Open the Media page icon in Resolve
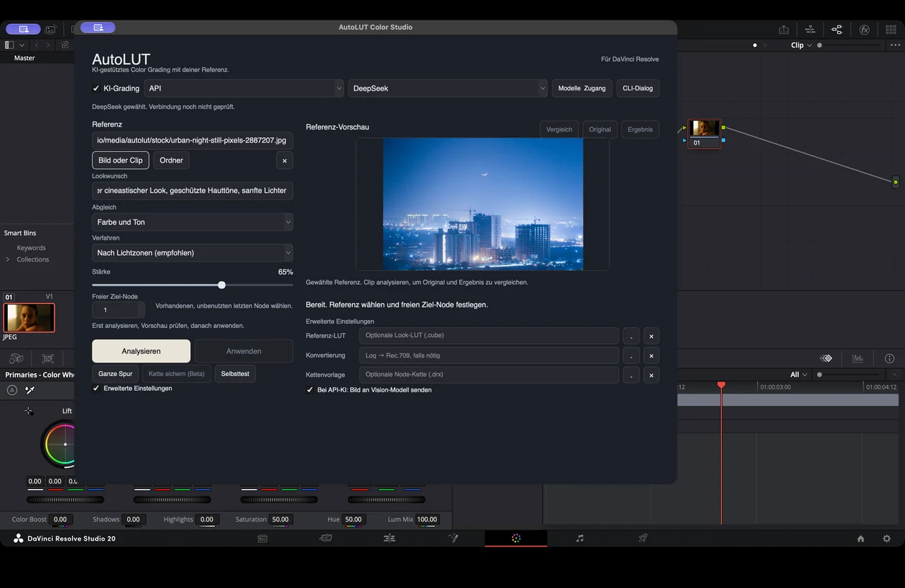 tap(262, 539)
